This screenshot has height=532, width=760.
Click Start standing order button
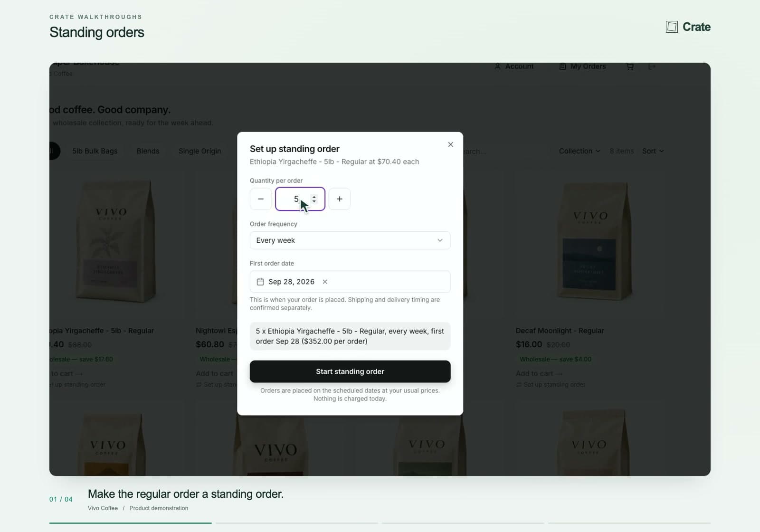point(350,371)
